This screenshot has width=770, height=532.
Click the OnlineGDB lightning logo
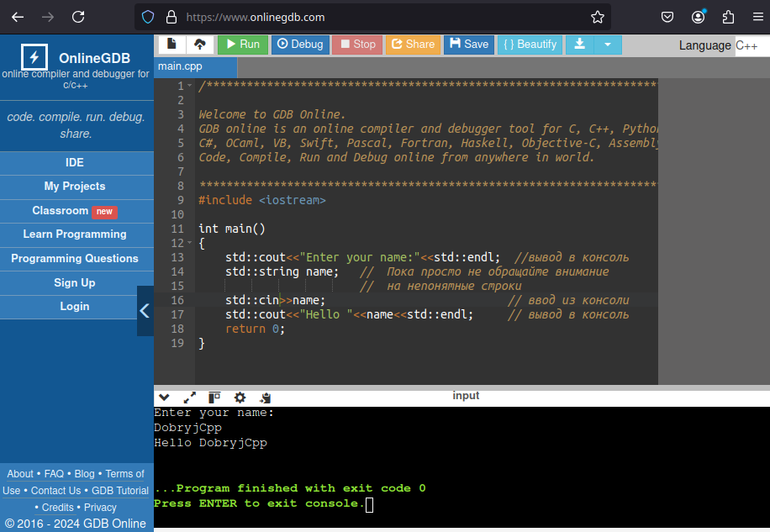[34, 57]
